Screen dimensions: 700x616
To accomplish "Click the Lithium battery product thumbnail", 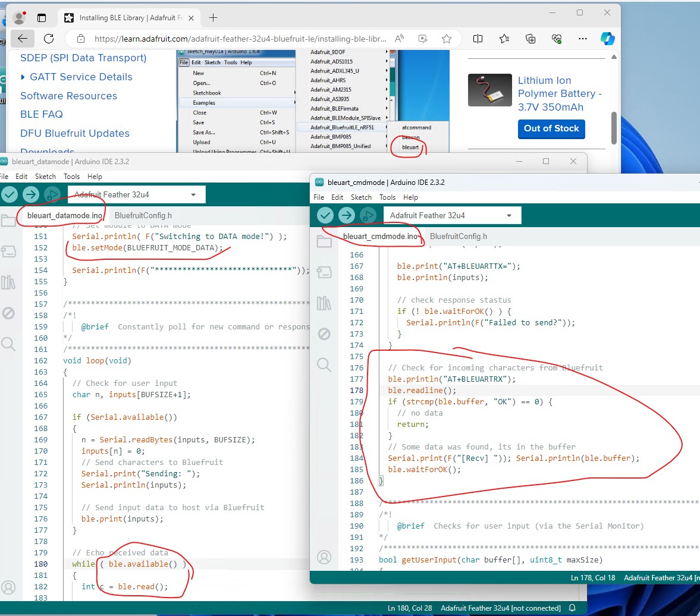I will [x=489, y=90].
